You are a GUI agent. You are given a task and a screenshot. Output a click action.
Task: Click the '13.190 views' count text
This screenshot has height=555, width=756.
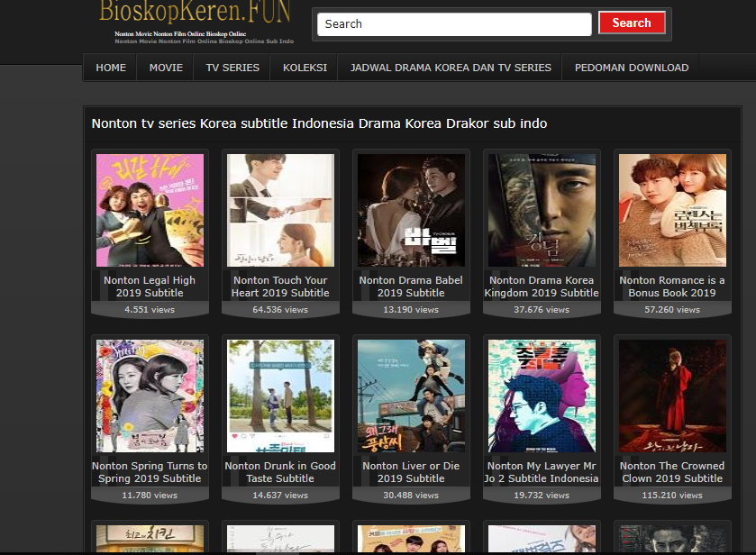coord(411,310)
